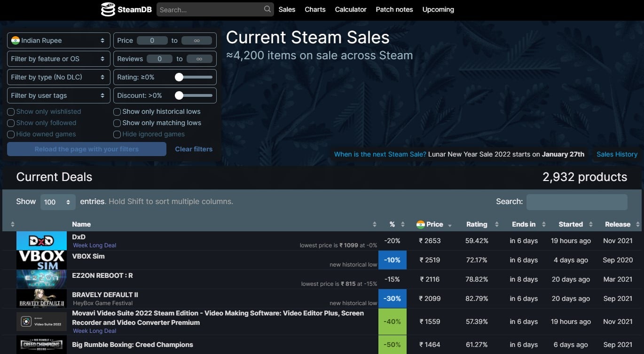Focus the table Search input field
The height and width of the screenshot is (354, 644).
coord(577,202)
